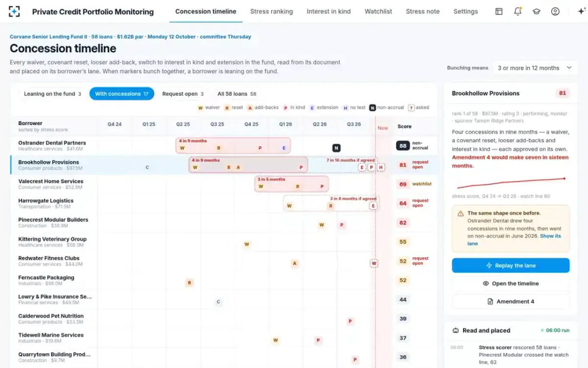Open the notifications bell
Screen dimensions: 588x368
(x=517, y=11)
